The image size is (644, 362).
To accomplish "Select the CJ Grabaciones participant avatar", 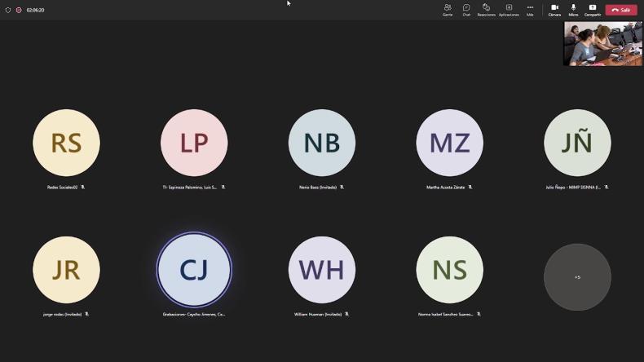I will coord(194,270).
